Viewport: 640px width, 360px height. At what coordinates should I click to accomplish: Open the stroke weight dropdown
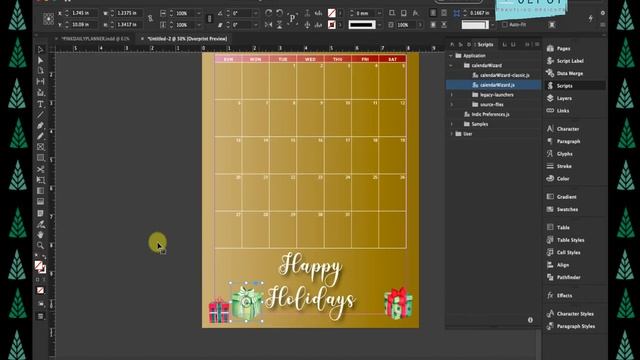tap(380, 13)
